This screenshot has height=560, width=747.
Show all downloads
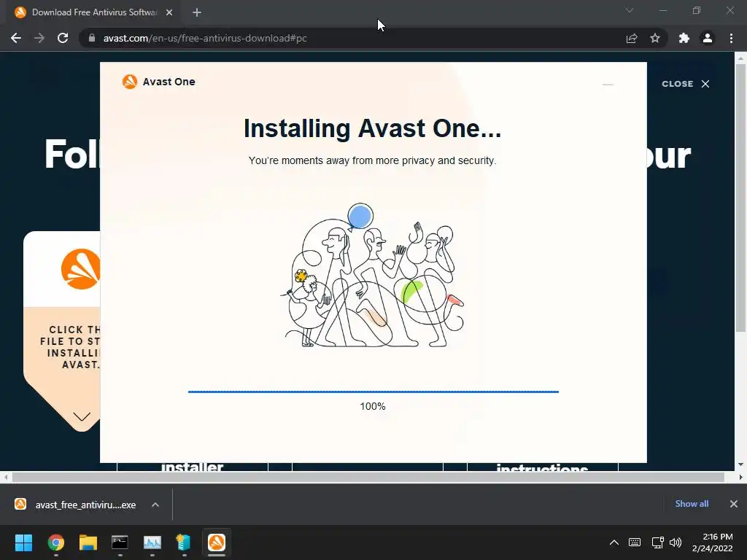692,504
